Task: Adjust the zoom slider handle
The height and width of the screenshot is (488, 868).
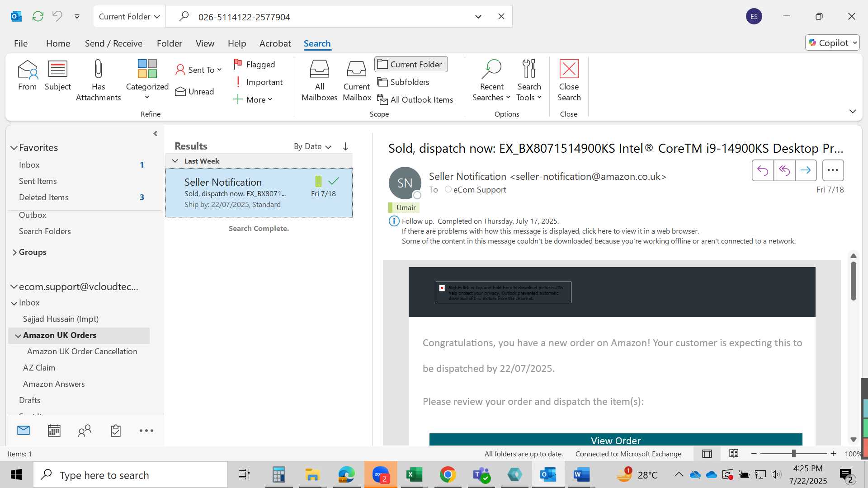Action: click(794, 453)
